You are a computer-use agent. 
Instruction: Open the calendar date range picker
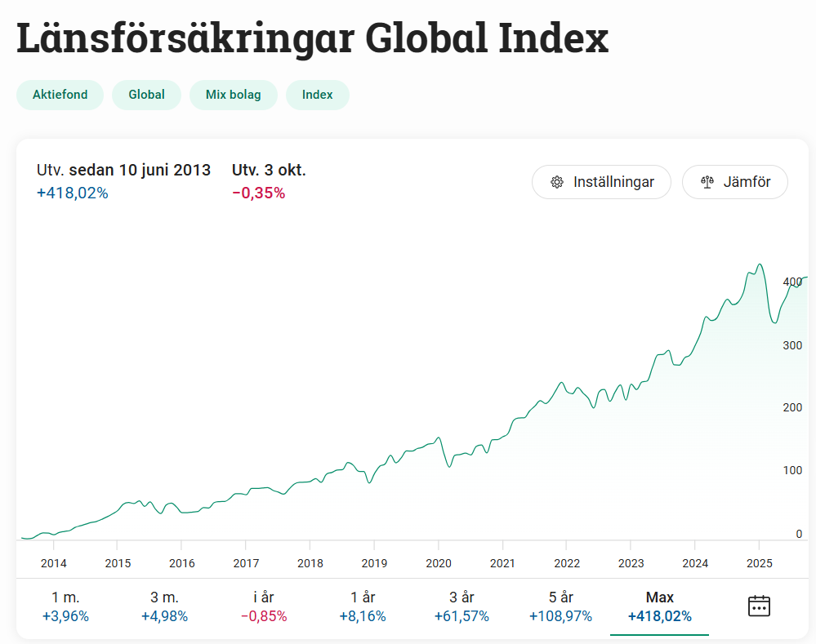(759, 606)
